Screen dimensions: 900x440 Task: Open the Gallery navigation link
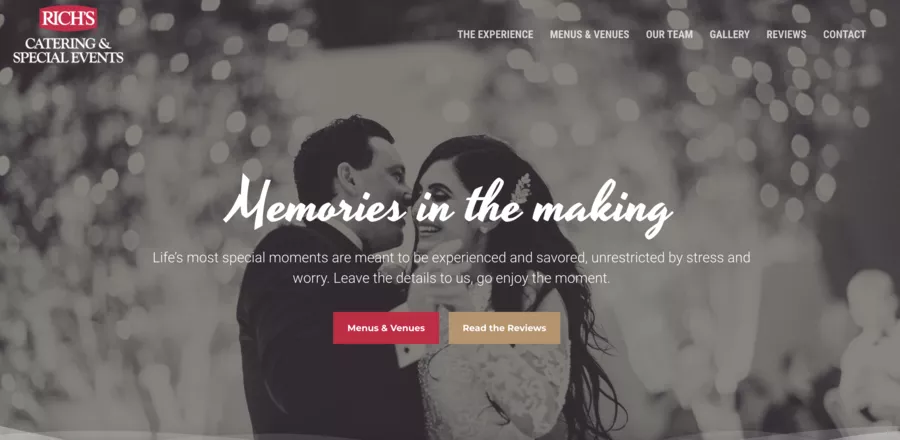(729, 34)
